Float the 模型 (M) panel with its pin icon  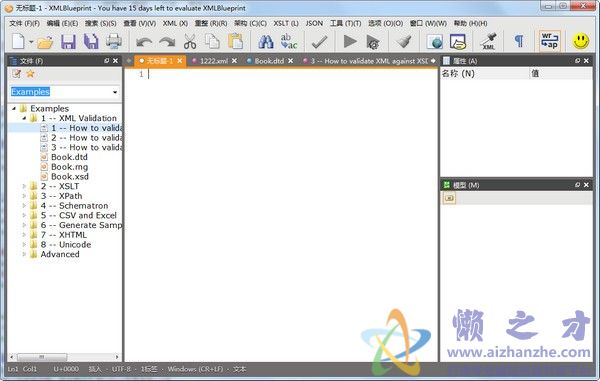pos(577,185)
